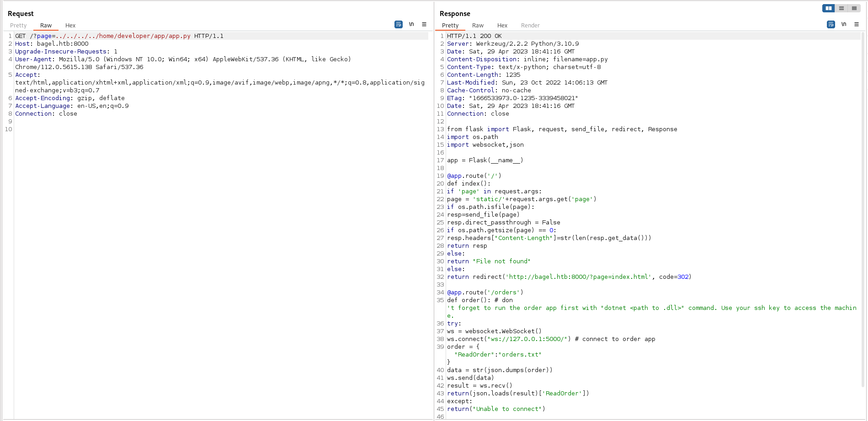868x421 pixels.
Task: Select the Hex tab in the Request panel
Action: [70, 25]
